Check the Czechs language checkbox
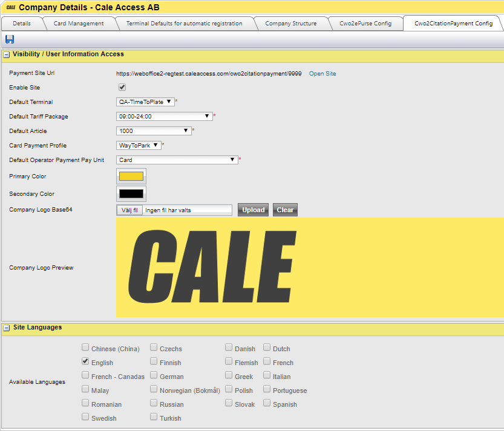This screenshot has width=504, height=431. click(x=154, y=347)
